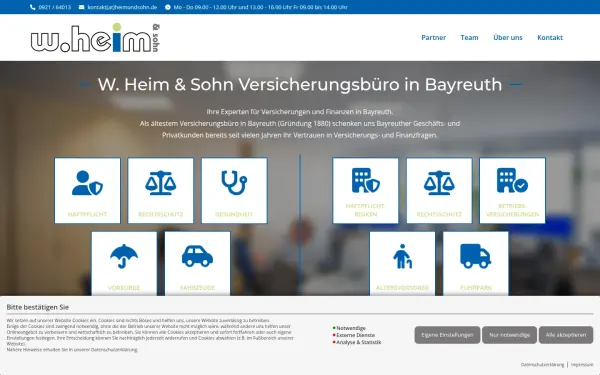Open the Team menu item
The height and width of the screenshot is (375, 600).
coord(469,38)
